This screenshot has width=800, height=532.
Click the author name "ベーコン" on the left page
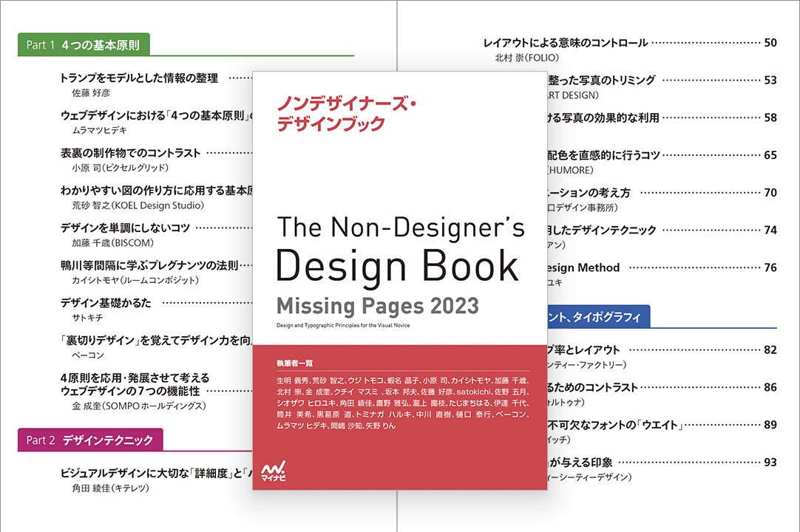[x=88, y=355]
